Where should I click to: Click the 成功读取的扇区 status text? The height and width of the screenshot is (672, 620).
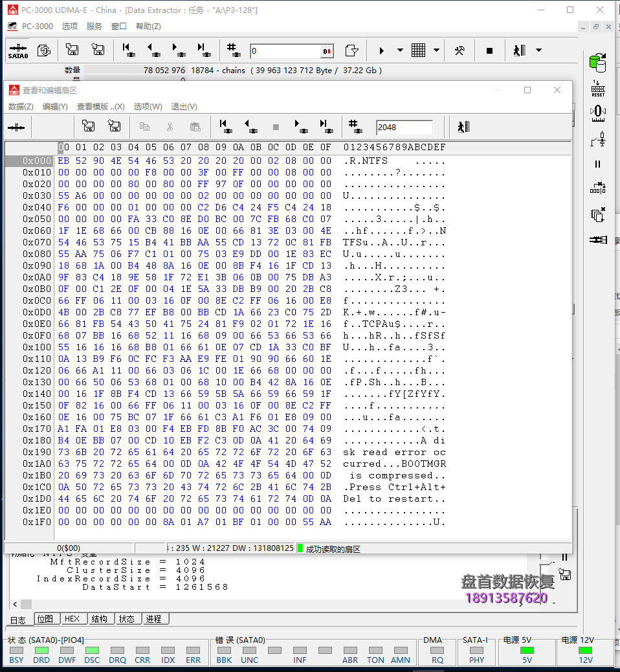pyautogui.click(x=333, y=550)
